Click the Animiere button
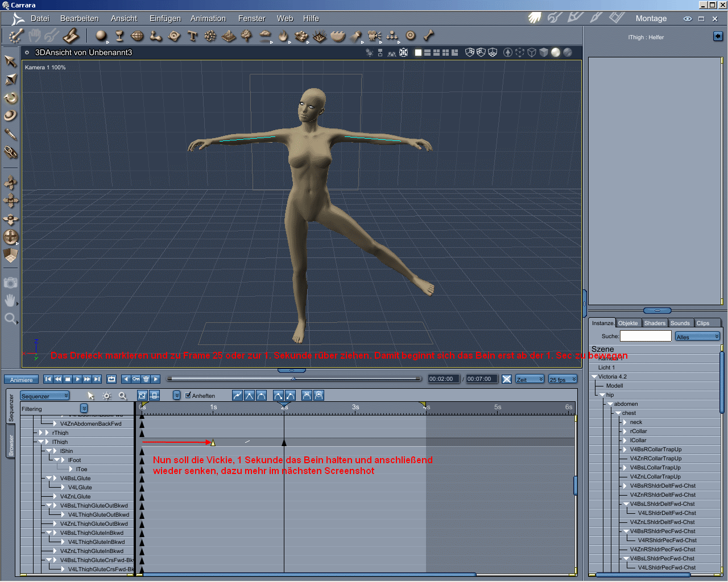The width and height of the screenshot is (728, 582). tap(22, 380)
